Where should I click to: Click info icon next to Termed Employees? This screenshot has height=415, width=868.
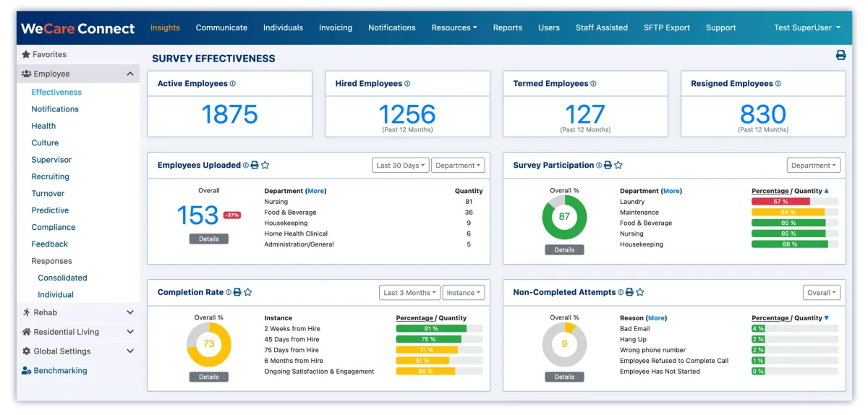click(593, 84)
